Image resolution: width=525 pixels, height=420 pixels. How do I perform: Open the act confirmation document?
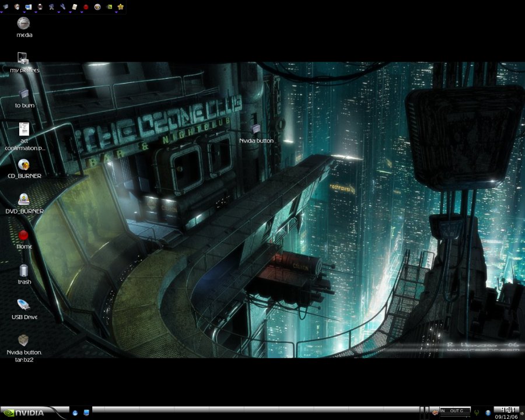click(x=24, y=129)
